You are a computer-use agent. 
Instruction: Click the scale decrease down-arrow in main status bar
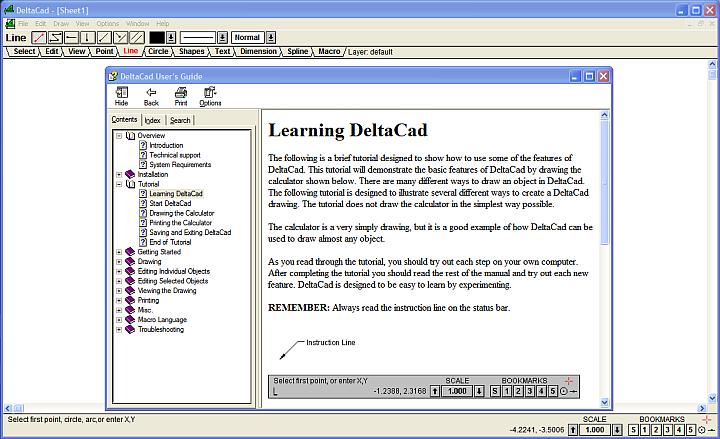click(x=617, y=430)
